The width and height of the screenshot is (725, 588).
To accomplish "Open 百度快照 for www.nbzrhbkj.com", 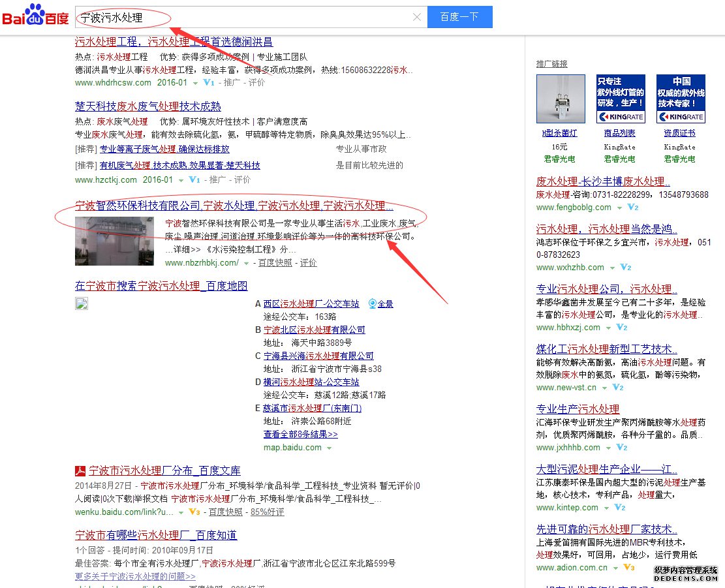I will coord(275,263).
